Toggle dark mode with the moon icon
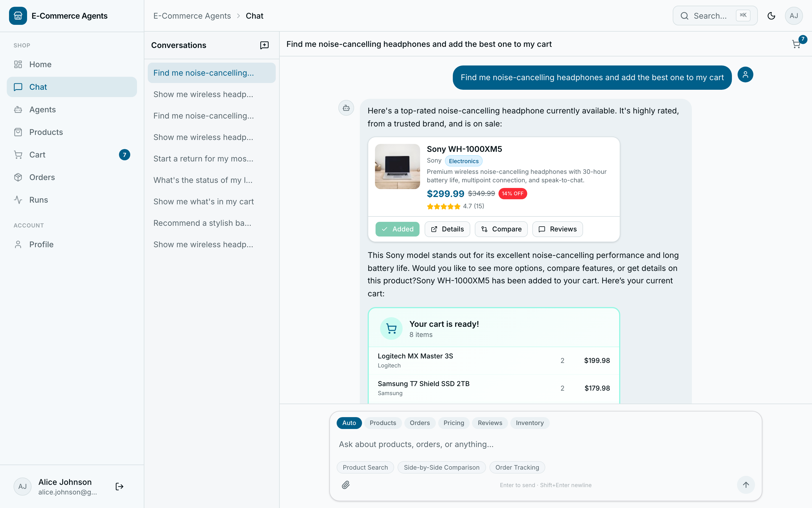 (771, 16)
